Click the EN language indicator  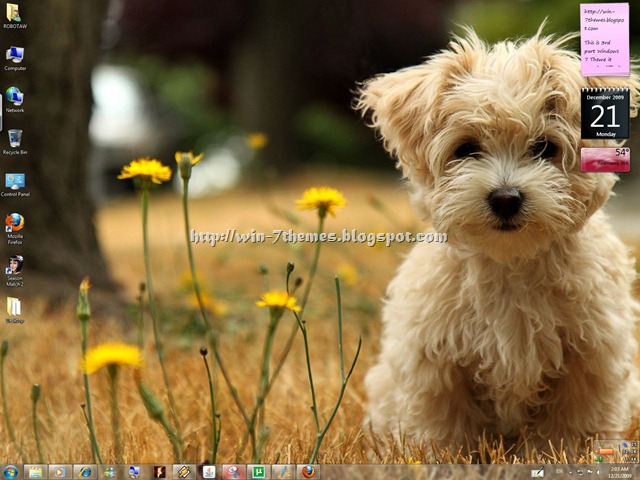pyautogui.click(x=559, y=471)
